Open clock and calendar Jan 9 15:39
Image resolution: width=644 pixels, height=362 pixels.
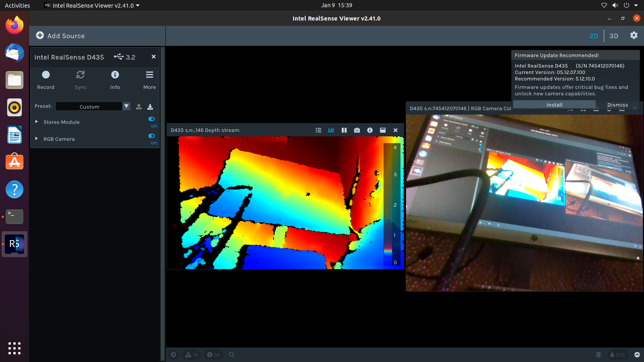(336, 5)
